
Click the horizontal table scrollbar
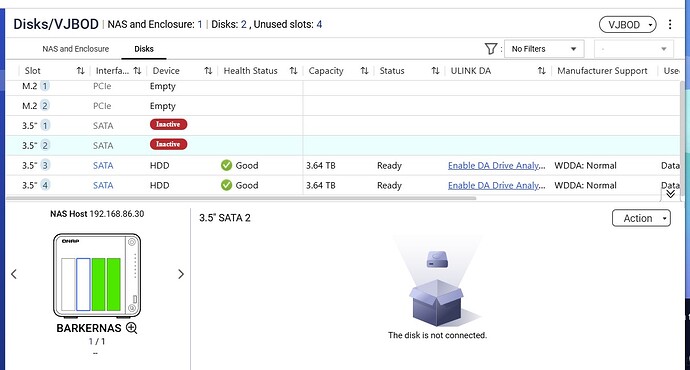(241, 198)
